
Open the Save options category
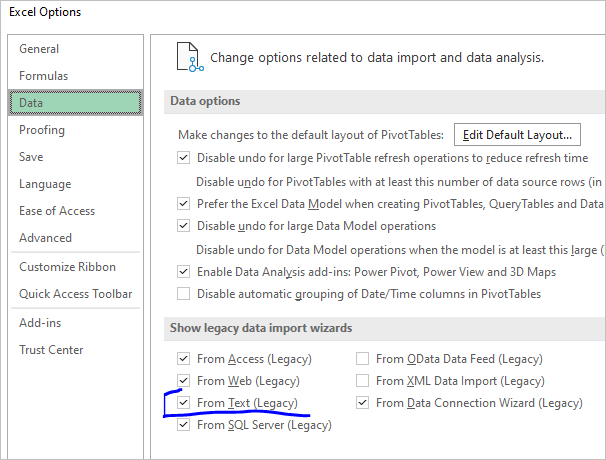pos(31,157)
